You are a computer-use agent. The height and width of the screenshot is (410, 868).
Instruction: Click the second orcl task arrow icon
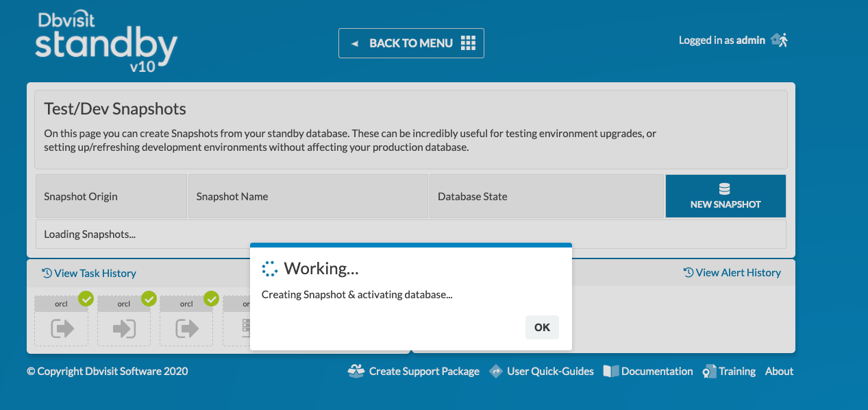click(125, 329)
